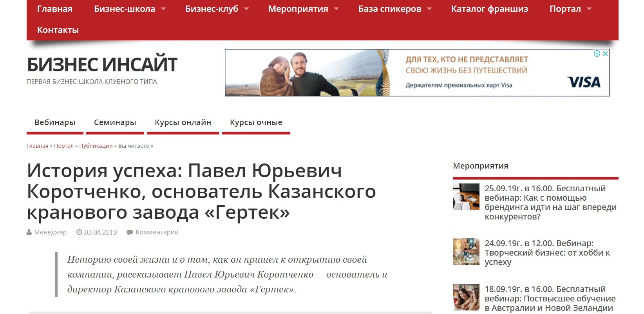The height and width of the screenshot is (314, 644).
Task: Expand the Мероприятия menu dropdown arrow
Action: pos(336,9)
